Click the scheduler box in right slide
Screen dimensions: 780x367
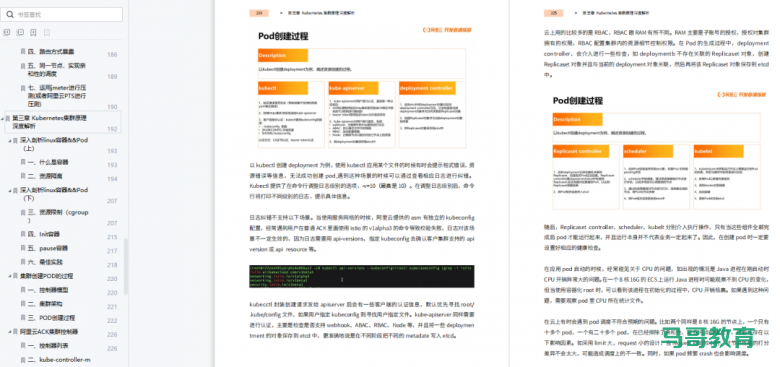tap(657, 177)
